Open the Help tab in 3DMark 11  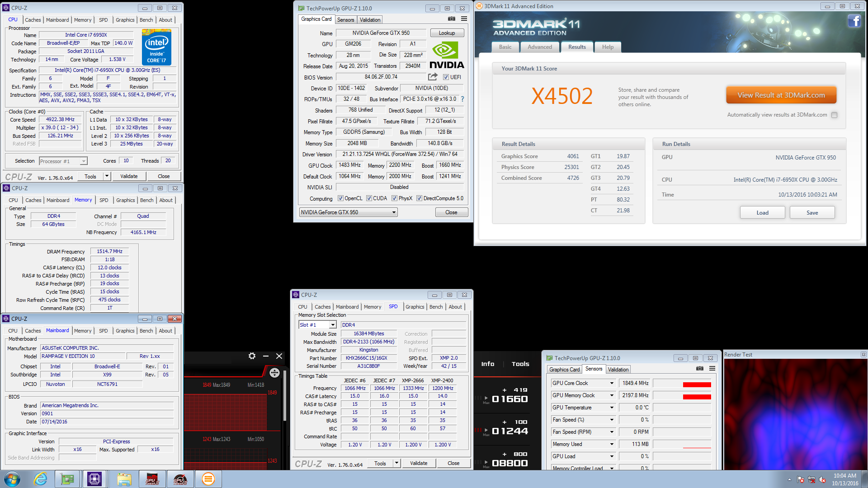pos(608,47)
